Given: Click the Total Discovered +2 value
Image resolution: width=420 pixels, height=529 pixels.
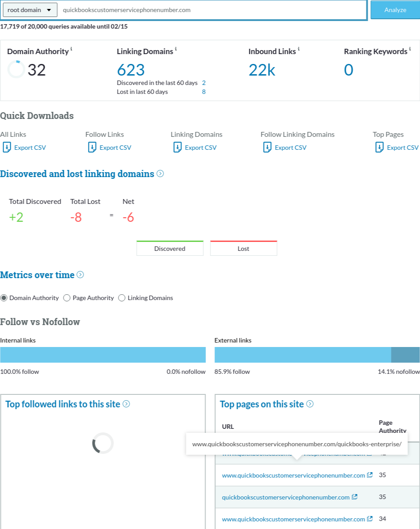Looking at the screenshot, I should [x=16, y=217].
